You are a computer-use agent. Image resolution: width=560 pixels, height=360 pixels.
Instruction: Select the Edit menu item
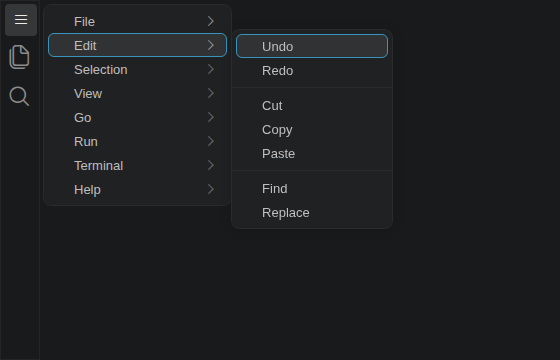coord(138,45)
